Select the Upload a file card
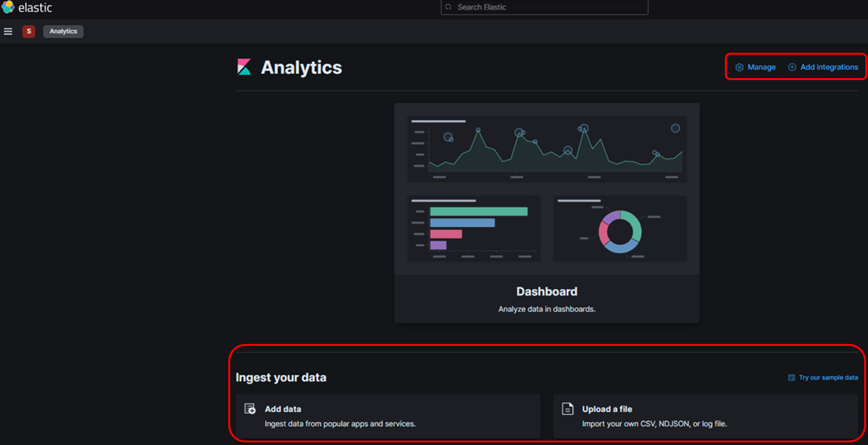Screen dimensions: 868x445 click(706, 416)
